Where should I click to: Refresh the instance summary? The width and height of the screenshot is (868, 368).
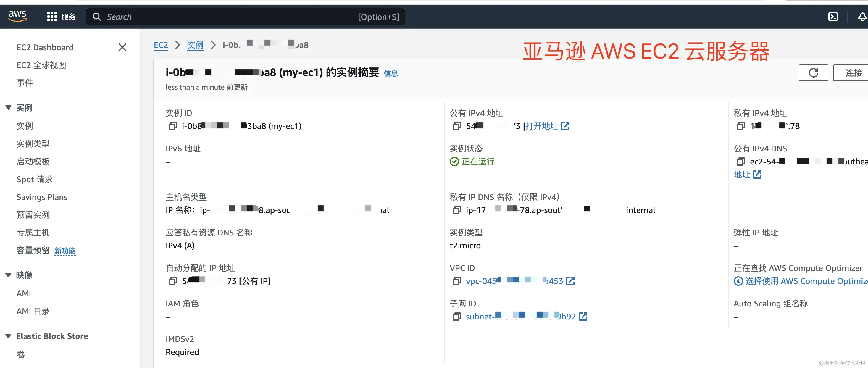tap(813, 72)
